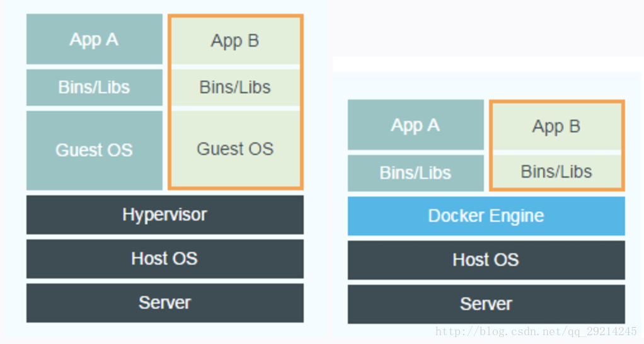Select the Guest OS block inside orange box
644x344 pixels.
point(235,149)
